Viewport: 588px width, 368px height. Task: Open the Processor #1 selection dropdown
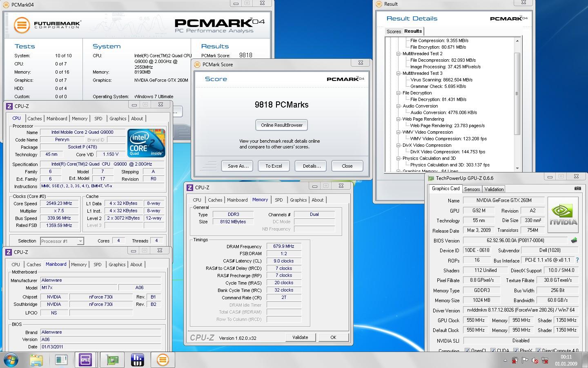coord(80,241)
